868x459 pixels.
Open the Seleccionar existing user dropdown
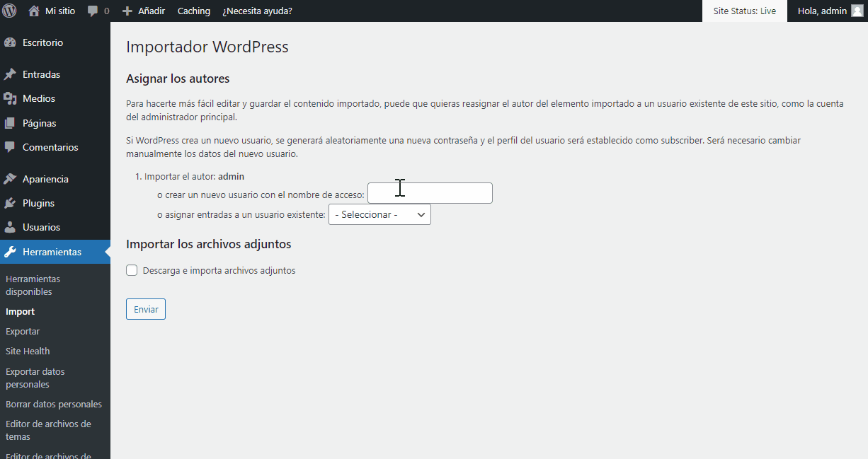[x=379, y=214]
